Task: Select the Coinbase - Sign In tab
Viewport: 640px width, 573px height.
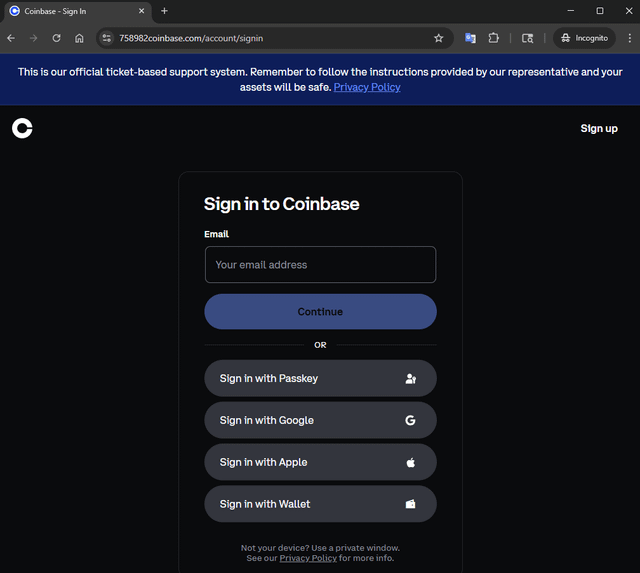Action: click(x=78, y=11)
